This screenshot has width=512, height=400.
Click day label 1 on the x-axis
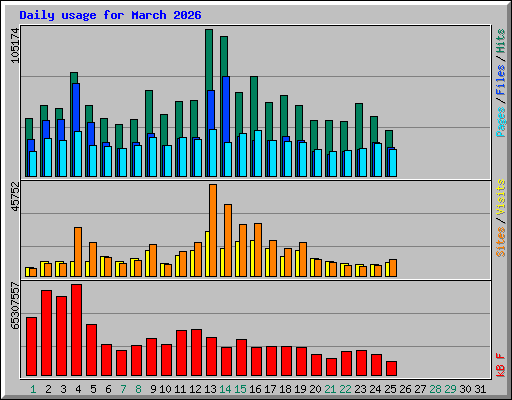tap(33, 389)
